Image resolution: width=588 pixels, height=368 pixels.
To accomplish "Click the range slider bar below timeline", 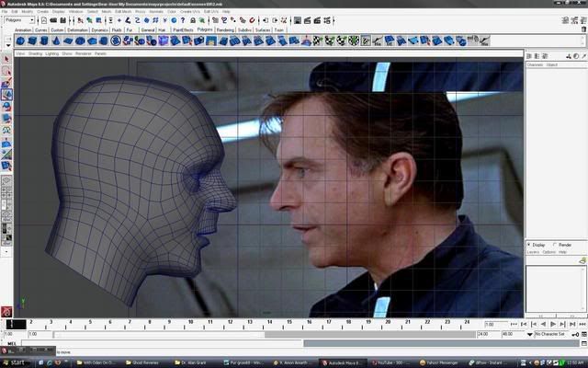I will [266, 334].
